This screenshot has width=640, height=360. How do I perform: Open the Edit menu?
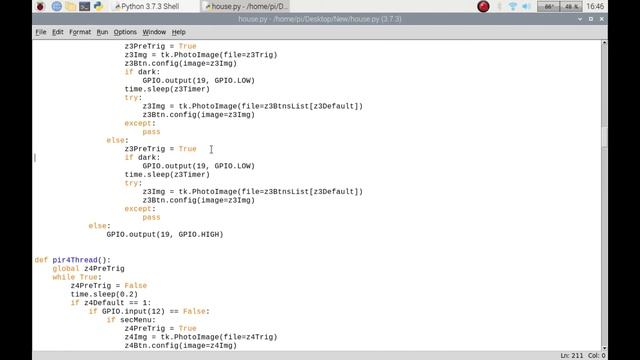[58, 32]
